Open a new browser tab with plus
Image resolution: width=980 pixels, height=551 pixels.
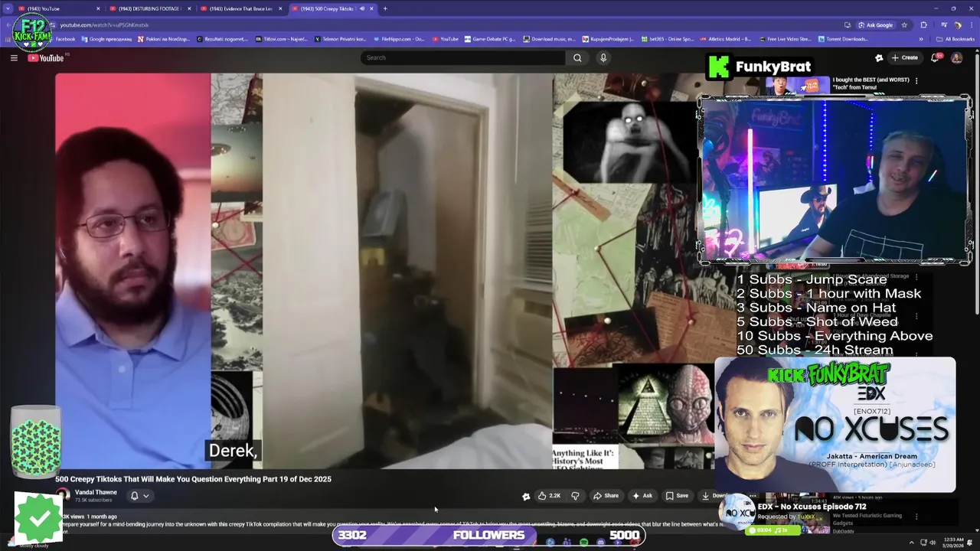385,8
